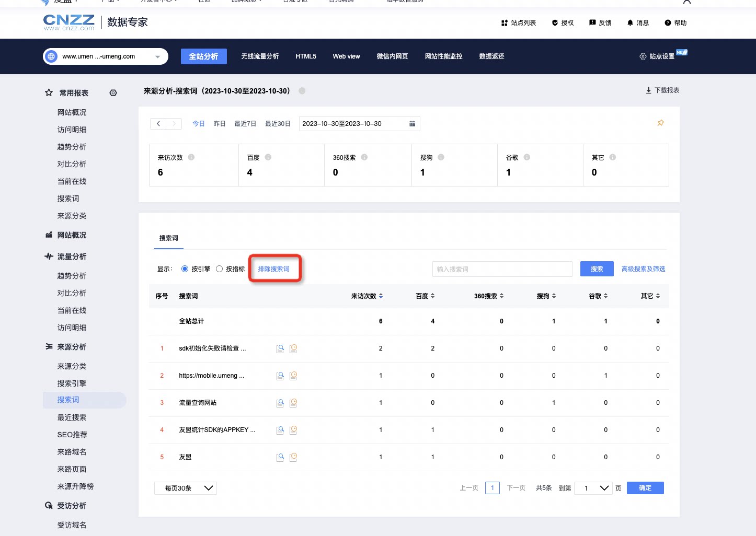This screenshot has width=756, height=536.
Task: Click the 2023-10-30至2023-10-30 date range field
Action: [360, 124]
